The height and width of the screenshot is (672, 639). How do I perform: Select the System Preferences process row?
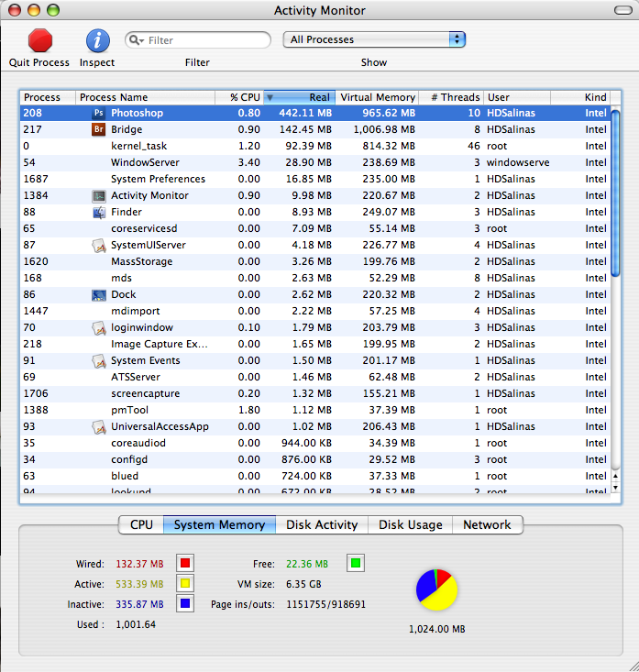pyautogui.click(x=315, y=179)
